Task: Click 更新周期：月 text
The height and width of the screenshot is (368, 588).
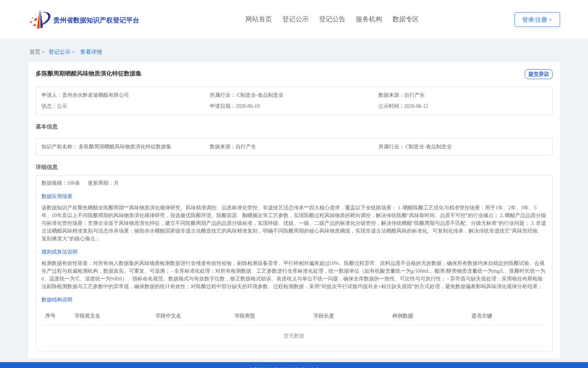Action: [x=103, y=183]
